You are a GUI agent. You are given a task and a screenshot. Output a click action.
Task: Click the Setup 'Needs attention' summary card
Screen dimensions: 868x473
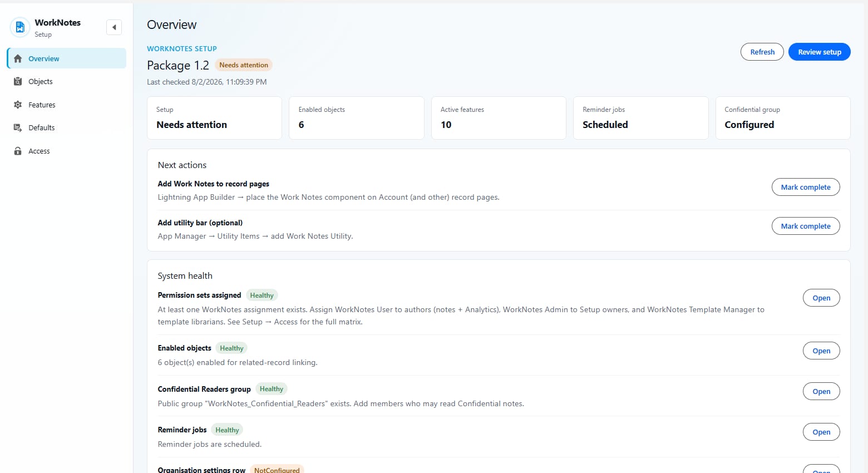[x=214, y=118]
